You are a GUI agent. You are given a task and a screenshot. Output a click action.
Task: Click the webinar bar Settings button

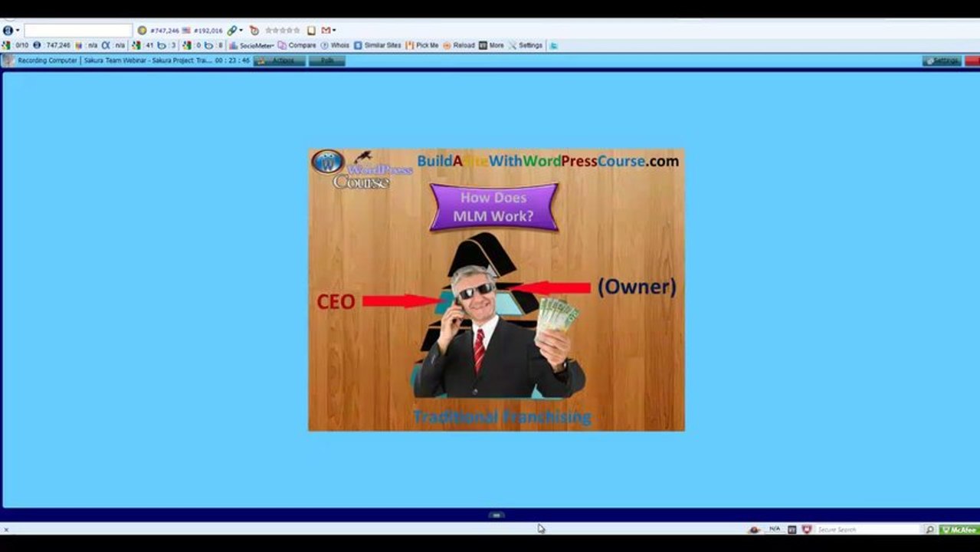pyautogui.click(x=942, y=61)
